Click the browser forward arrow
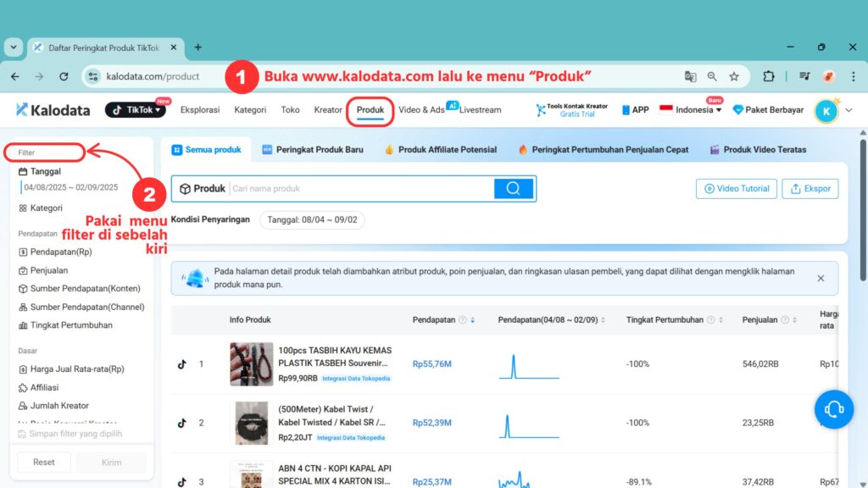 click(39, 76)
